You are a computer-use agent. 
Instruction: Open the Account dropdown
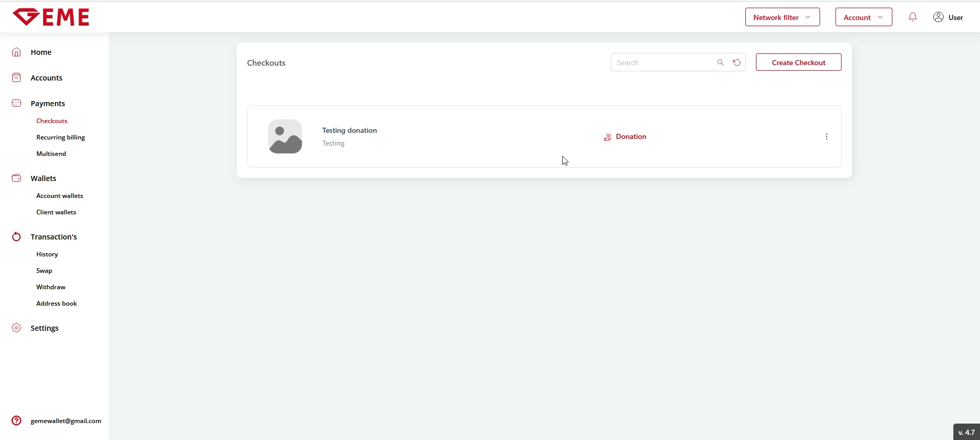863,17
